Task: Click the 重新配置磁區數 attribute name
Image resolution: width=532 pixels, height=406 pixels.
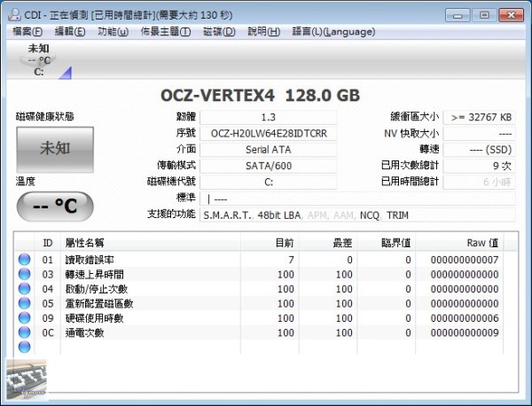Action: [x=99, y=303]
